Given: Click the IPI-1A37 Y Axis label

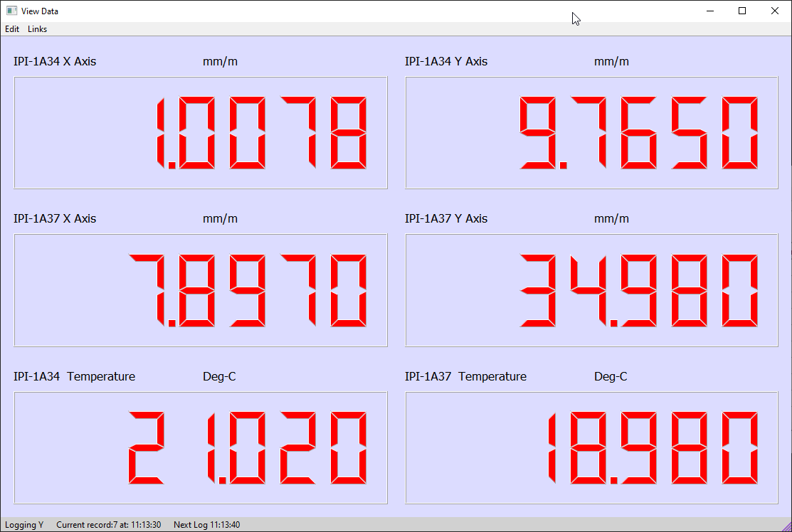Looking at the screenshot, I should pyautogui.click(x=446, y=218).
